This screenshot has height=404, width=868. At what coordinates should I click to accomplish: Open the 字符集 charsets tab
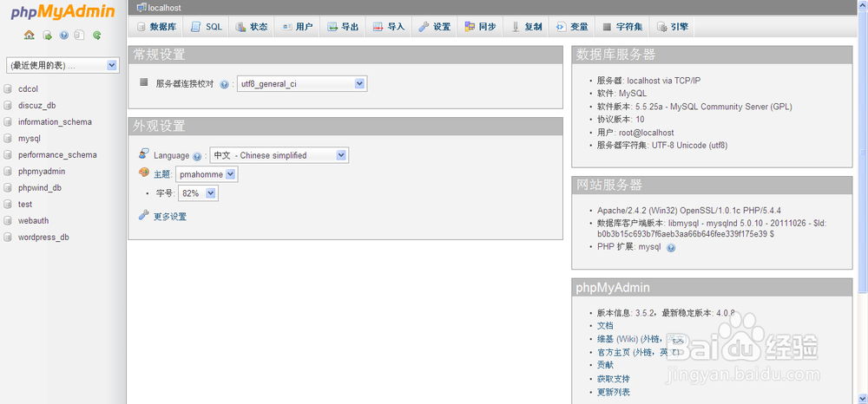coord(622,27)
